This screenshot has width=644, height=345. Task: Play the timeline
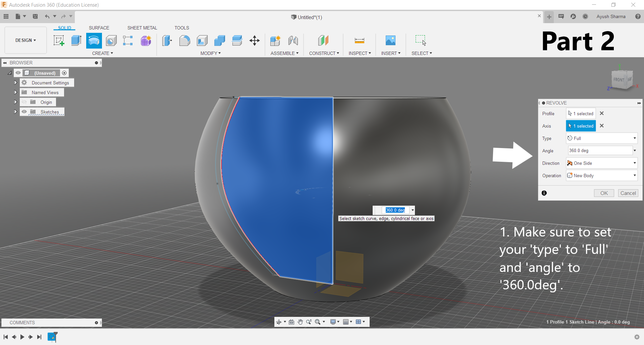22,337
